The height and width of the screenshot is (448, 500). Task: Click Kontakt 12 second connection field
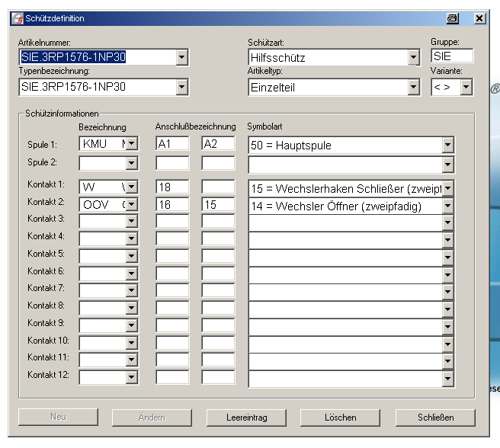[218, 378]
